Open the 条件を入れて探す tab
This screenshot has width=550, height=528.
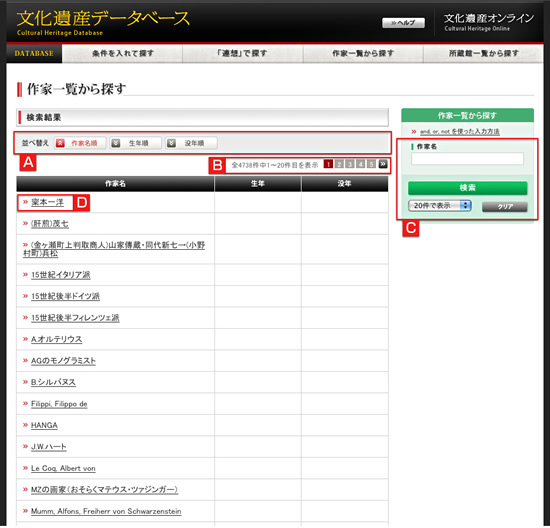122,53
